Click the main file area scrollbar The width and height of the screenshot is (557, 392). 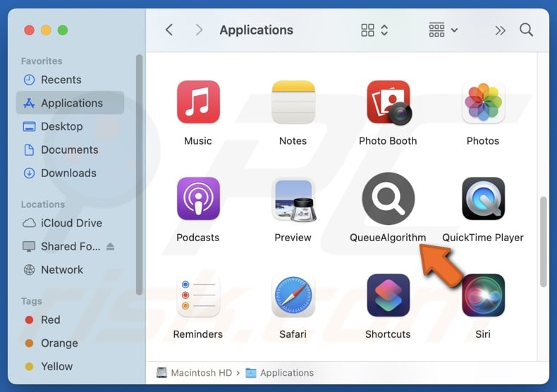pyautogui.click(x=543, y=242)
